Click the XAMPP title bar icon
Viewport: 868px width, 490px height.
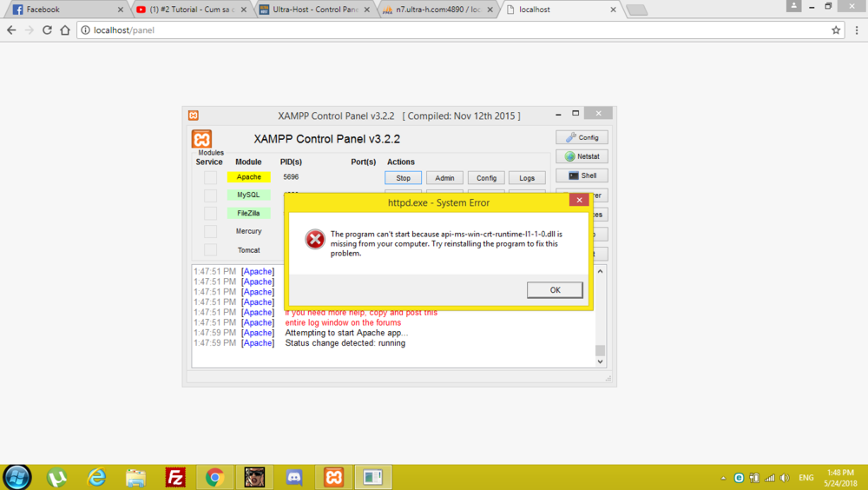(x=194, y=116)
